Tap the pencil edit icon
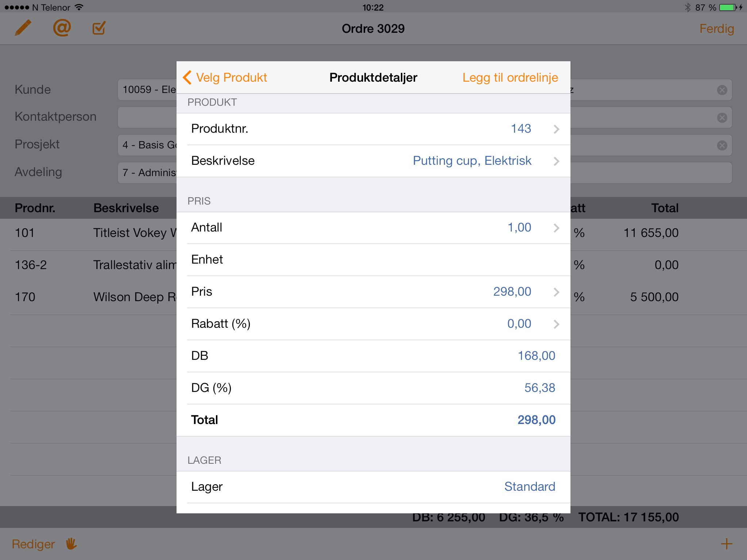Screen dimensions: 747x560 (x=23, y=28)
